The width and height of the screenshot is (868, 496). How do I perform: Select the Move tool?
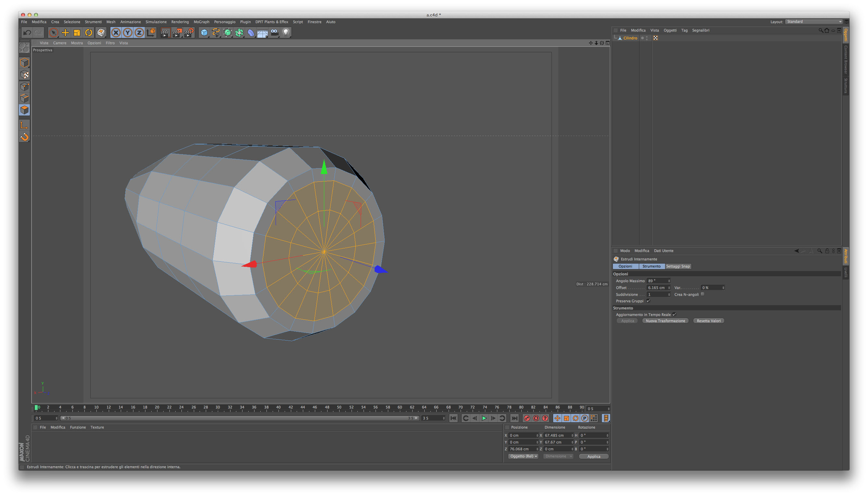click(65, 33)
